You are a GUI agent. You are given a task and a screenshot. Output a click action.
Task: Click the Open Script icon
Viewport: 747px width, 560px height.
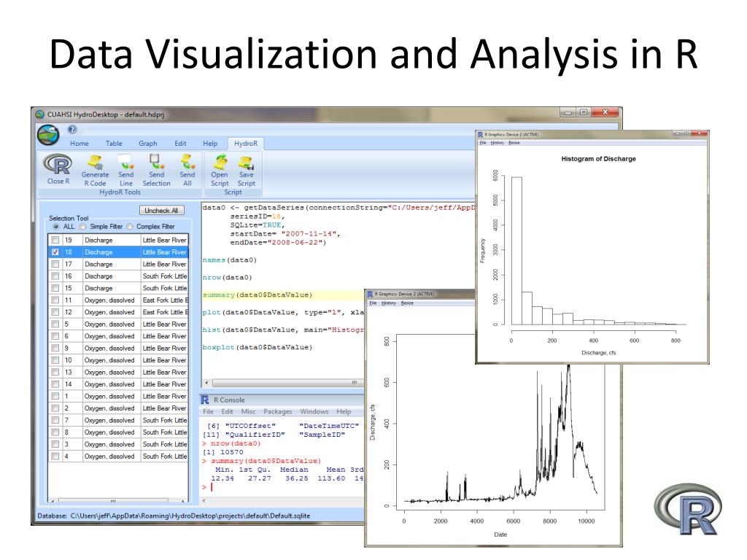pos(220,162)
